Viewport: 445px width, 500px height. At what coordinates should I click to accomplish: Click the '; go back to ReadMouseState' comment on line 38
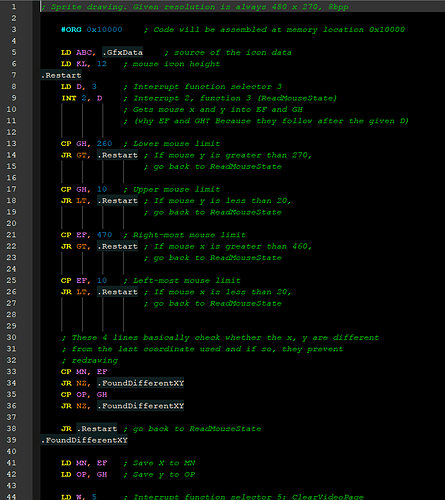pos(192,429)
